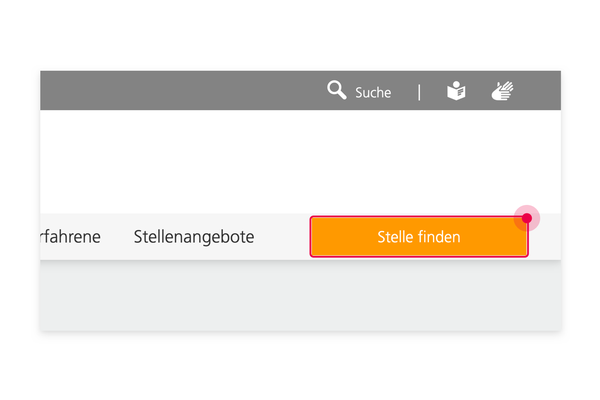The height and width of the screenshot is (400, 600).
Task: Open the sign language hands icon
Action: tap(502, 91)
